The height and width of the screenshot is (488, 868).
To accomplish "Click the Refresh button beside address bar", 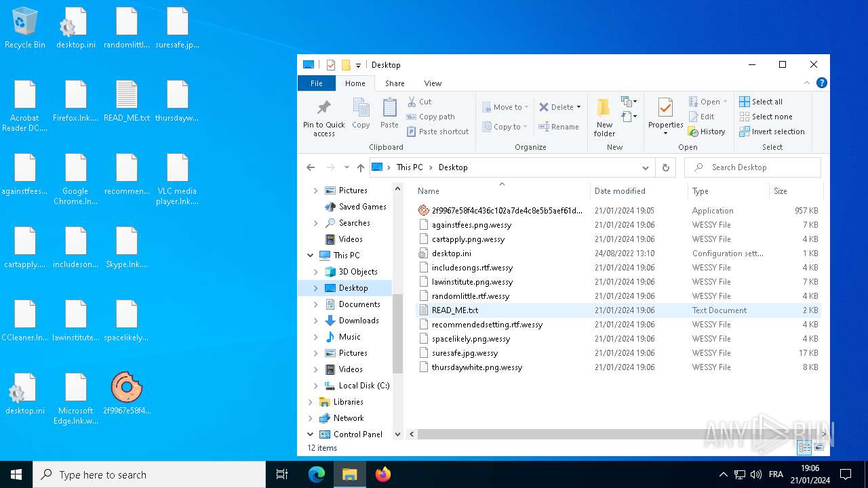I will point(666,167).
